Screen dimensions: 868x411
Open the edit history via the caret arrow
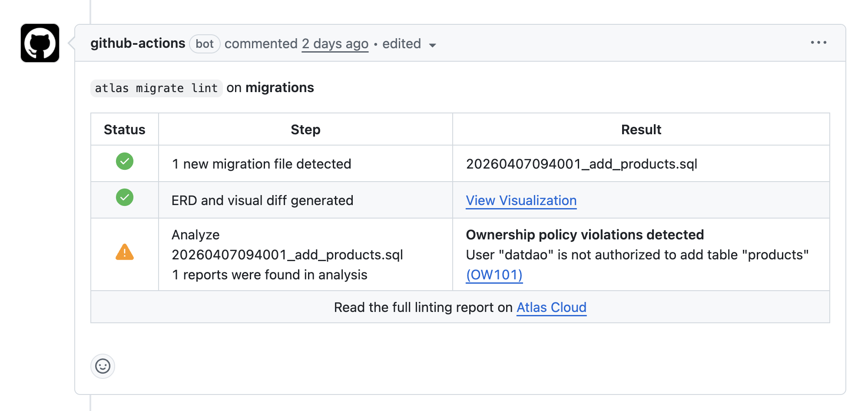coord(432,45)
